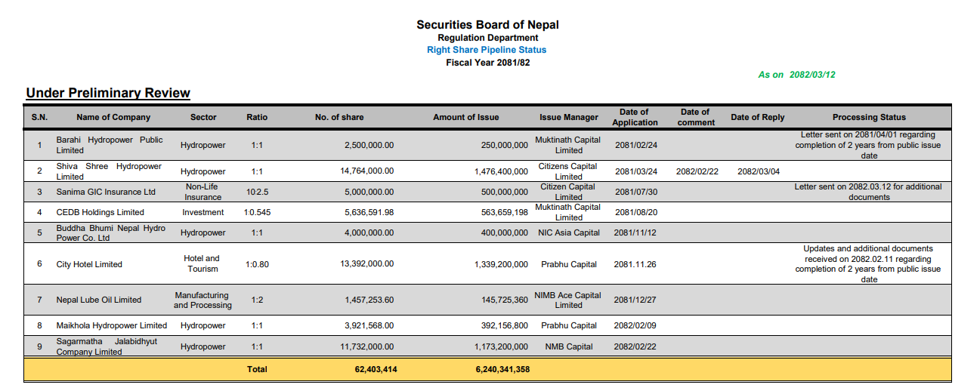
Task: Click the Sanima GIC Insurance Ltd entry
Action: [106, 192]
